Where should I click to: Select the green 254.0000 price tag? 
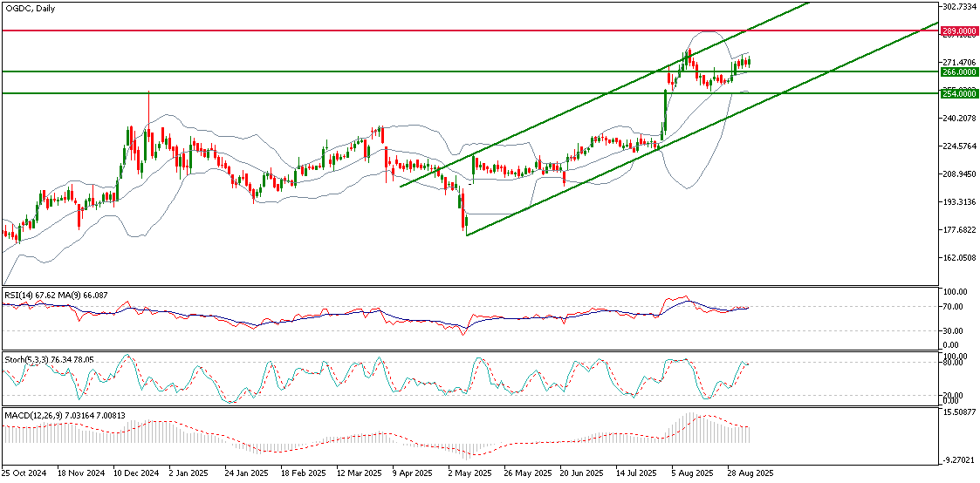pyautogui.click(x=959, y=93)
